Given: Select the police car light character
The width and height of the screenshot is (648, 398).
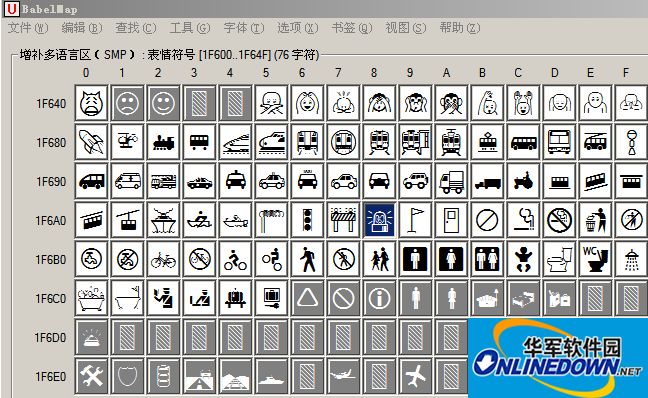Looking at the screenshot, I should click(379, 220).
